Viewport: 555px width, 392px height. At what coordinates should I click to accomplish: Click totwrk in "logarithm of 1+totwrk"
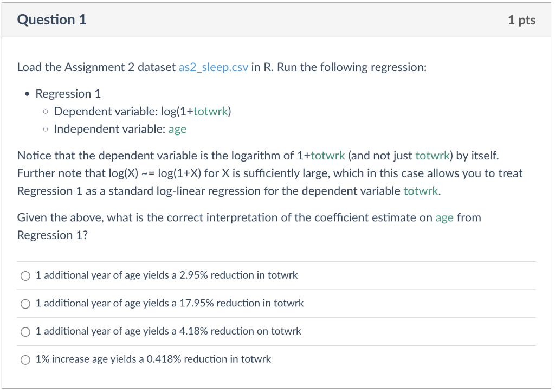pos(327,156)
